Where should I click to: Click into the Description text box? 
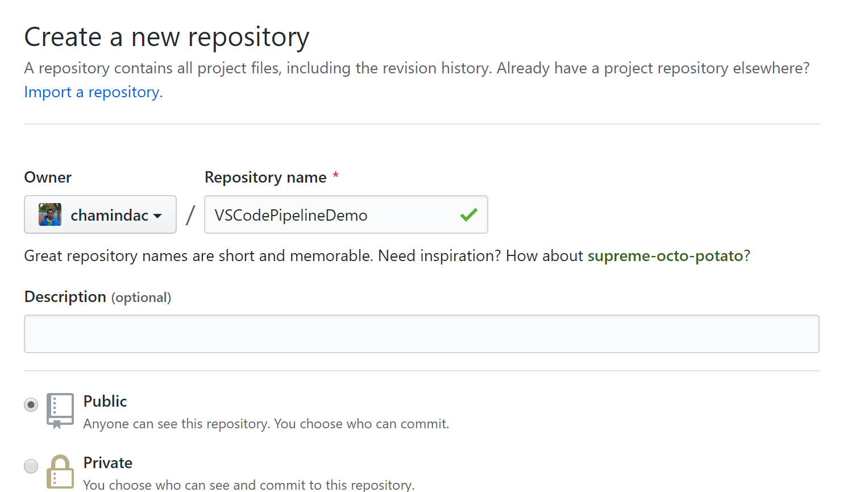(x=421, y=334)
